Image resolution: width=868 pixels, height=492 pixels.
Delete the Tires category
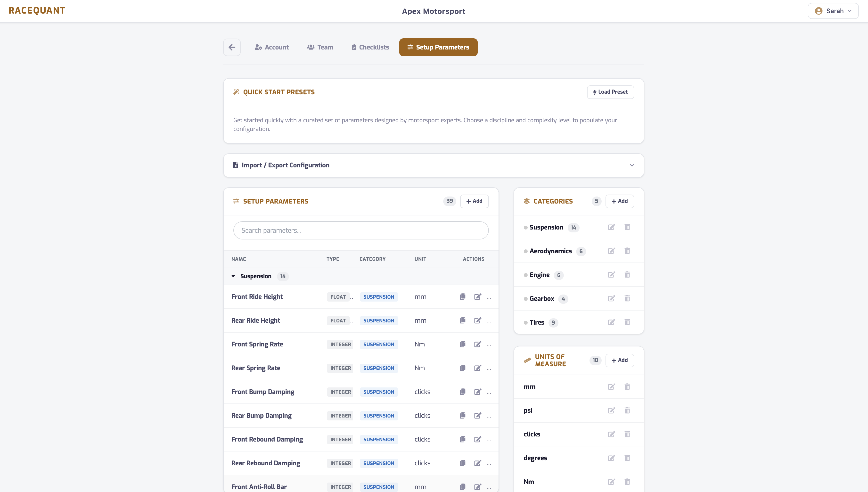coord(627,322)
